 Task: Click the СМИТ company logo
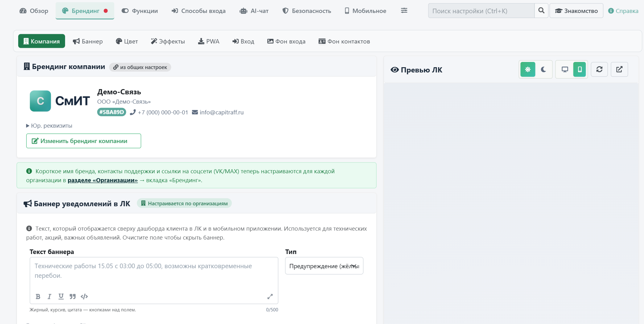(60, 101)
